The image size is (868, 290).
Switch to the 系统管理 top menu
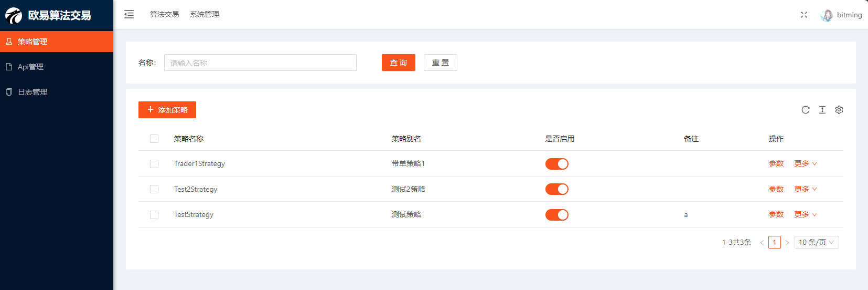click(205, 14)
